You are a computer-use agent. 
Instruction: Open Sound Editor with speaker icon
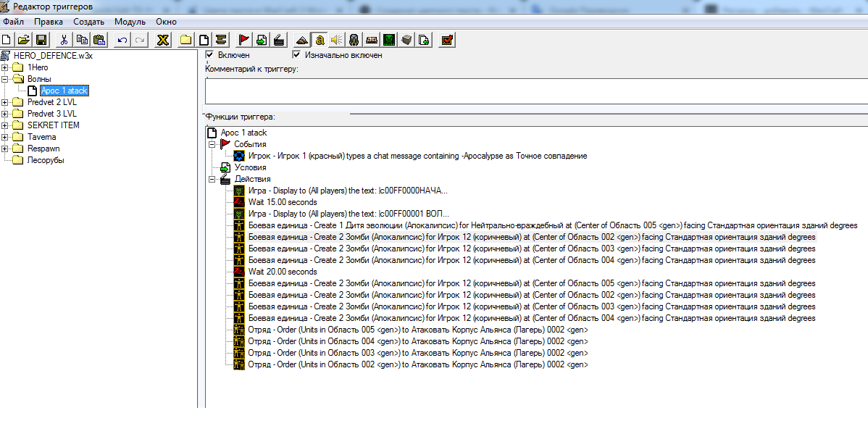337,39
